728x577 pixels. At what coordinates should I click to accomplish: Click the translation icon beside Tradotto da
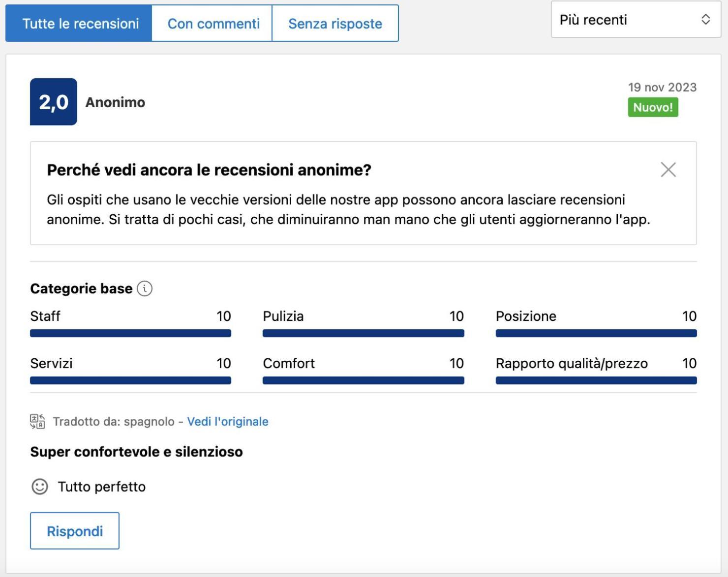37,422
